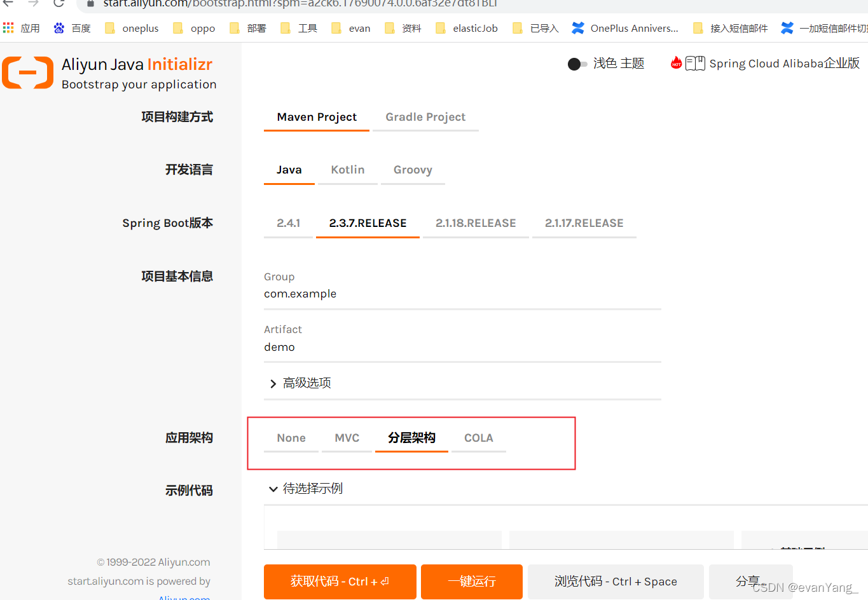The image size is (868, 600).
Task: Reload the page with the refresh icon
Action: [59, 3]
